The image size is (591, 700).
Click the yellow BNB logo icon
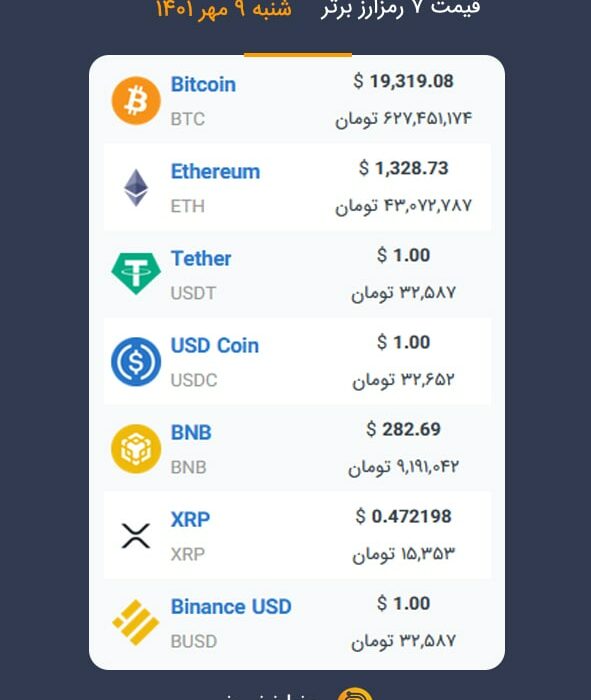[x=136, y=449]
